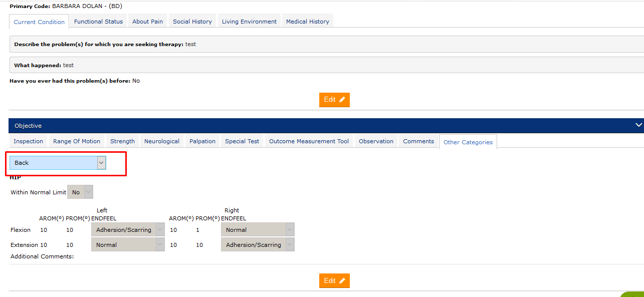
Task: Switch to the Functional Status tab
Action: tap(98, 22)
